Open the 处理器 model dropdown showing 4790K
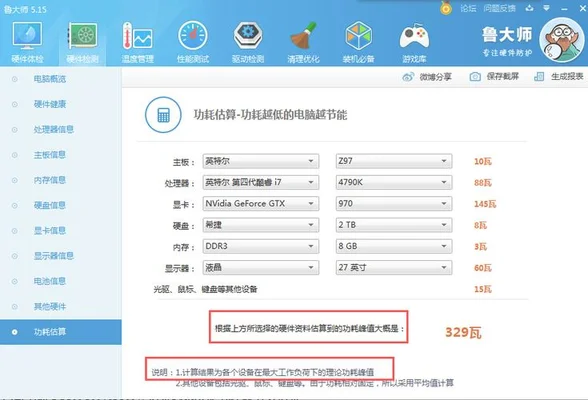This screenshot has width=588, height=400. [x=394, y=183]
